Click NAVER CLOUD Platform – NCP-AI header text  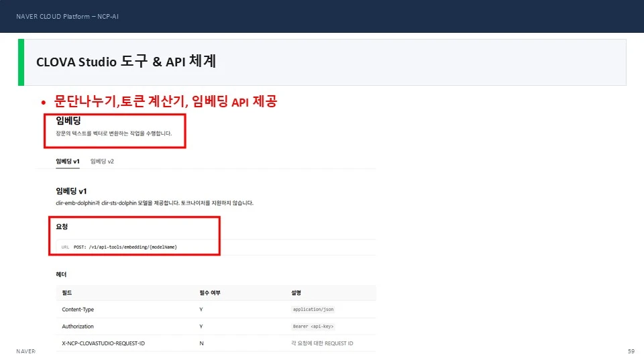coord(67,16)
